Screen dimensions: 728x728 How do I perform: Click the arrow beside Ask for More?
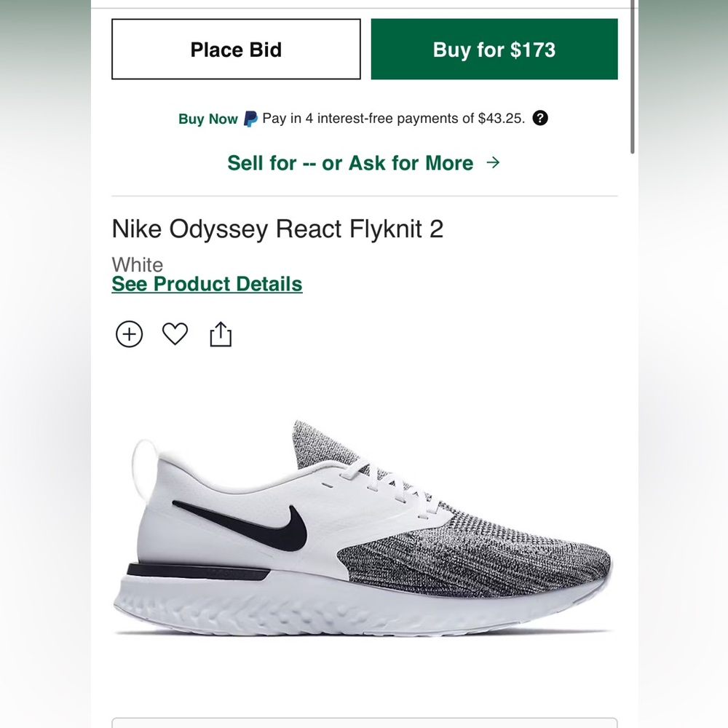494,163
